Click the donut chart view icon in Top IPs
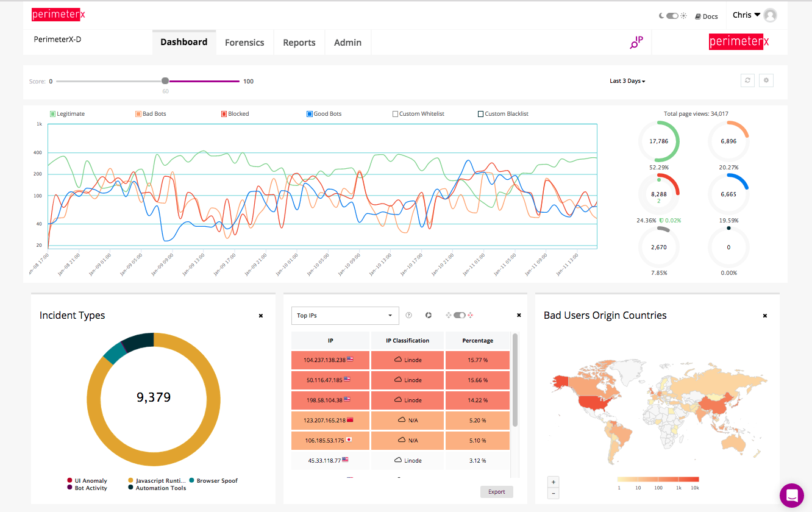 tap(429, 315)
